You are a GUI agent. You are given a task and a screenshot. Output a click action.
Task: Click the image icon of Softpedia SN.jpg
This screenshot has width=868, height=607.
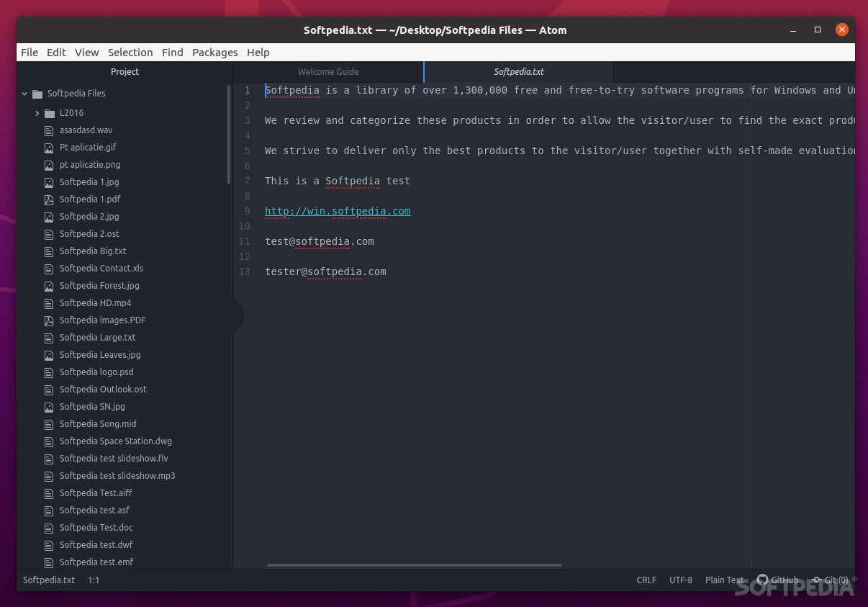click(x=49, y=407)
